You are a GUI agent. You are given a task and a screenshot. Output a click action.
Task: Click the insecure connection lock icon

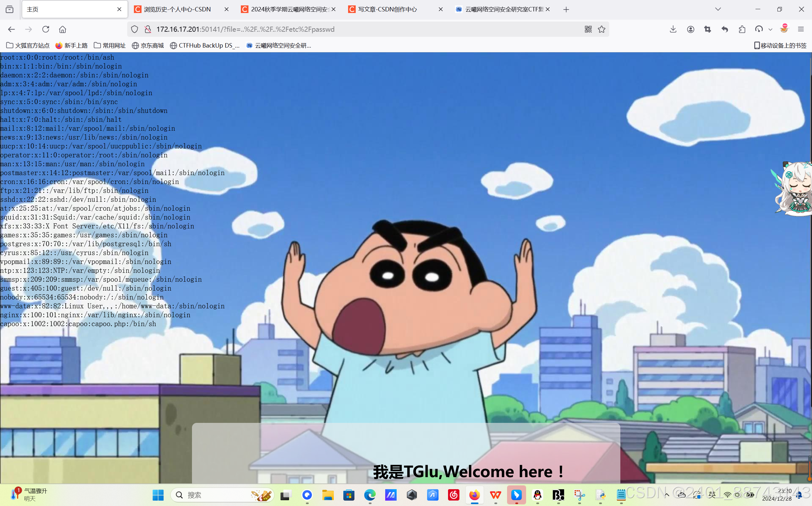(x=148, y=29)
